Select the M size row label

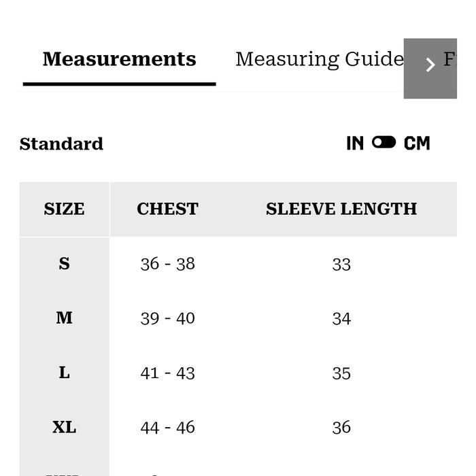click(64, 318)
